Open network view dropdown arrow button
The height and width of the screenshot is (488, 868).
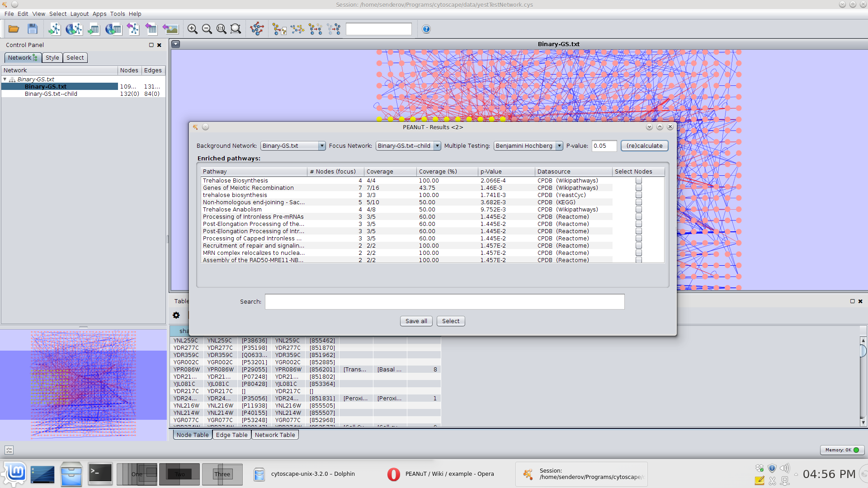tap(176, 44)
